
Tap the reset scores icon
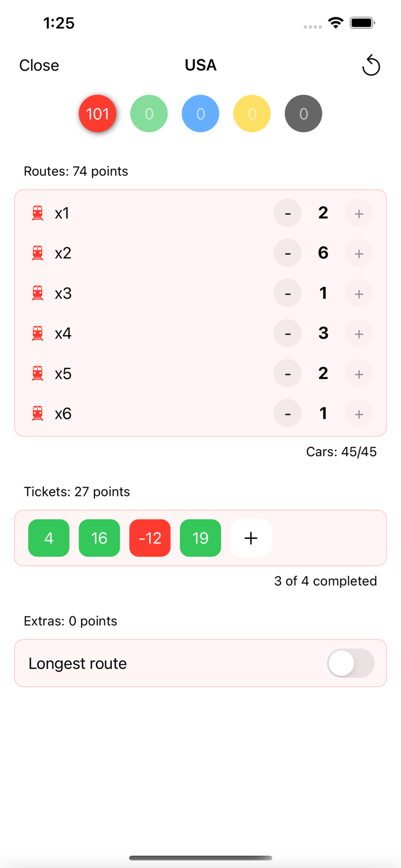(371, 65)
